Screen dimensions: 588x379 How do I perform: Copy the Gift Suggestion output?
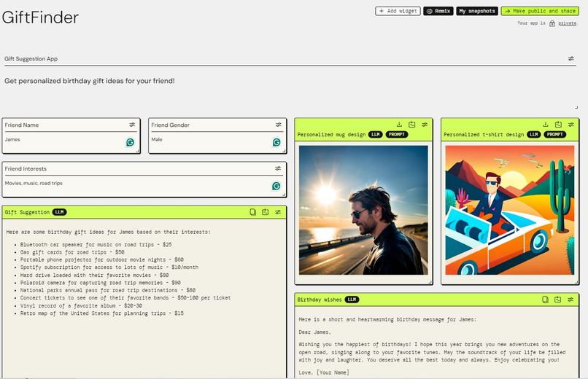coord(252,212)
